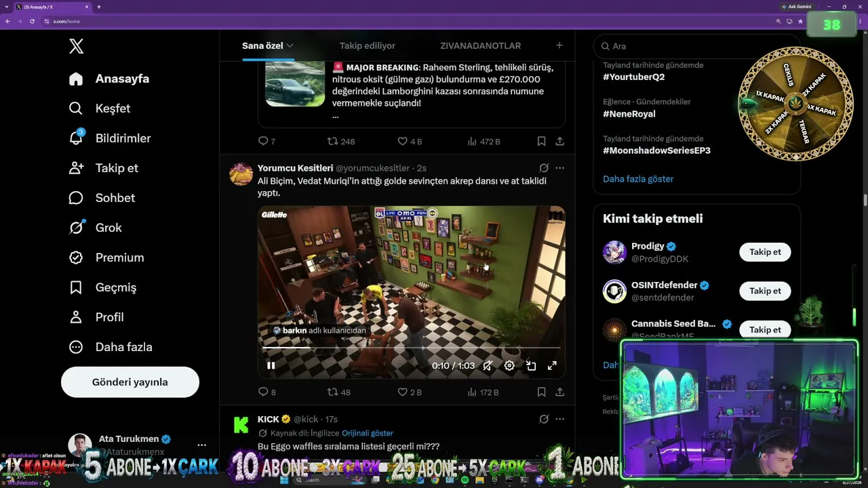This screenshot has width=868, height=488.
Task: Open a new browser tab
Action: [99, 7]
